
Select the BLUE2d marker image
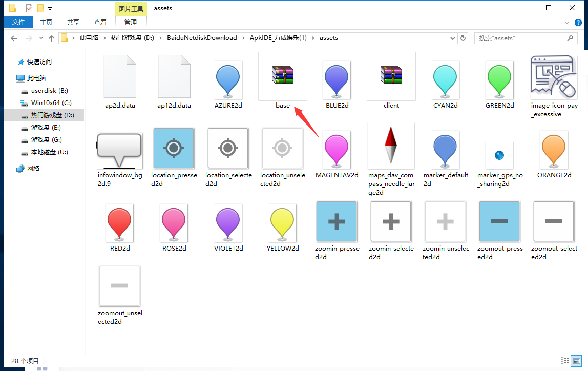tap(337, 80)
